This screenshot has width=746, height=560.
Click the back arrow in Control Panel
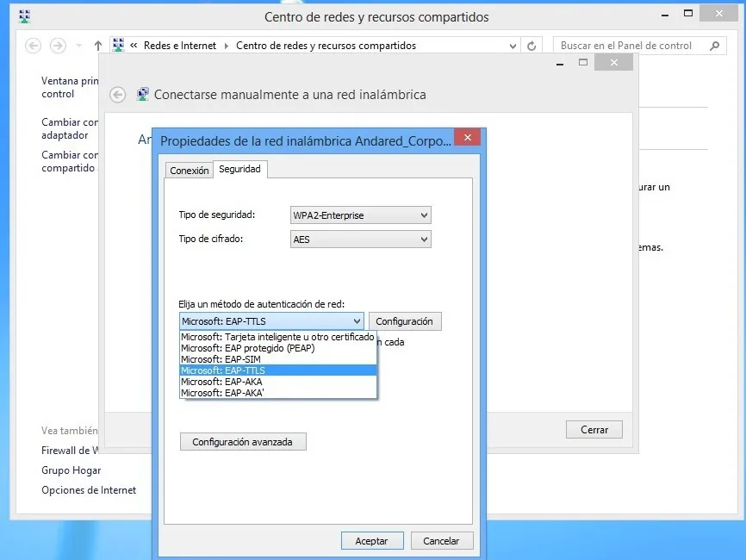click(x=33, y=46)
